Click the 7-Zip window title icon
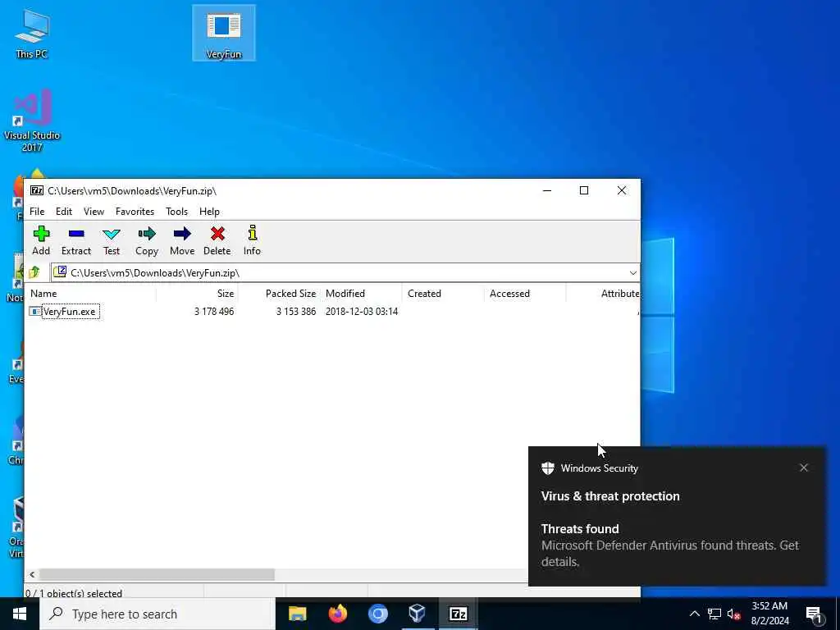Image resolution: width=840 pixels, height=630 pixels. click(x=36, y=190)
